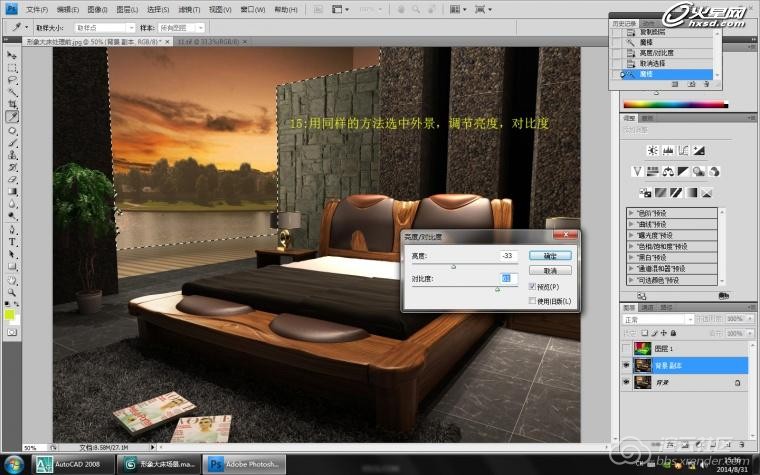
Task: Adjust the 对比度 contrast slider handle
Action: click(497, 289)
